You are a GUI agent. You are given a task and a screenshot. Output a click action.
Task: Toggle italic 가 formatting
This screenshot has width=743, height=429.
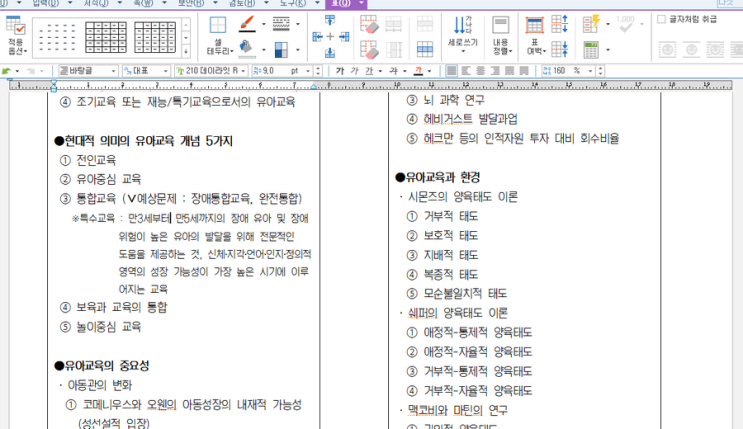354,71
